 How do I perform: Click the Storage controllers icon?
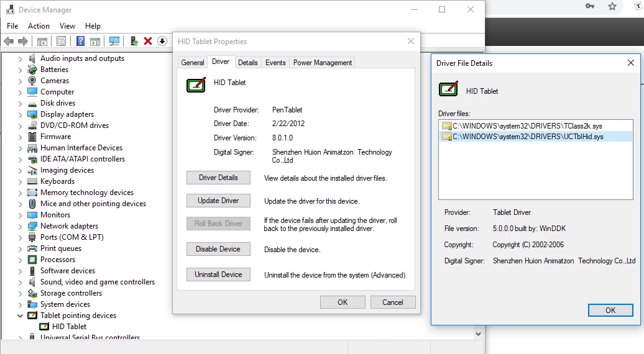(x=32, y=293)
